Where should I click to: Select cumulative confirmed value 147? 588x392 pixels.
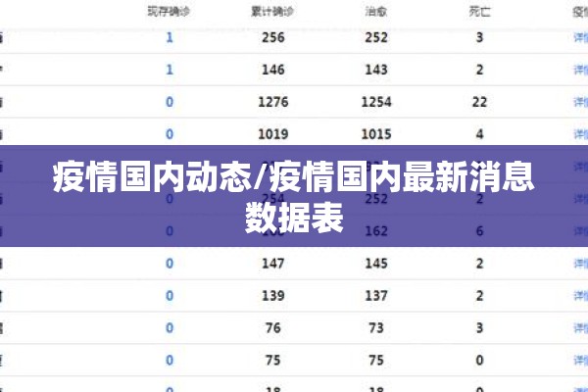tap(273, 263)
